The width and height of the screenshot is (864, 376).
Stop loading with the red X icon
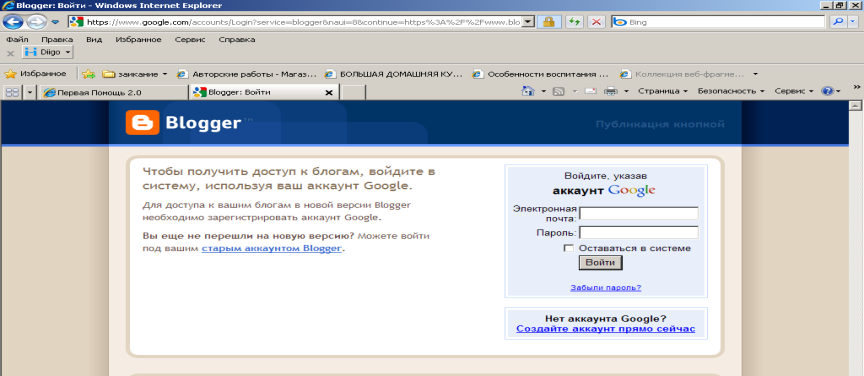(x=596, y=22)
